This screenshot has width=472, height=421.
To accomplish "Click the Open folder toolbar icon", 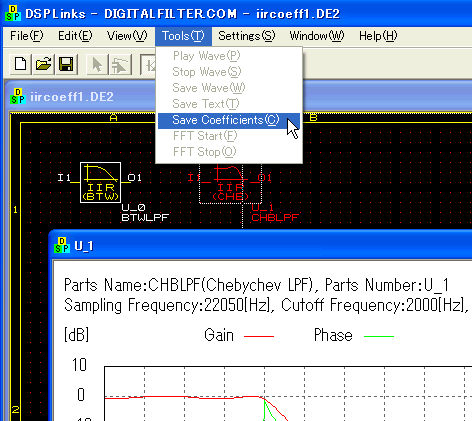I will pos(43,64).
